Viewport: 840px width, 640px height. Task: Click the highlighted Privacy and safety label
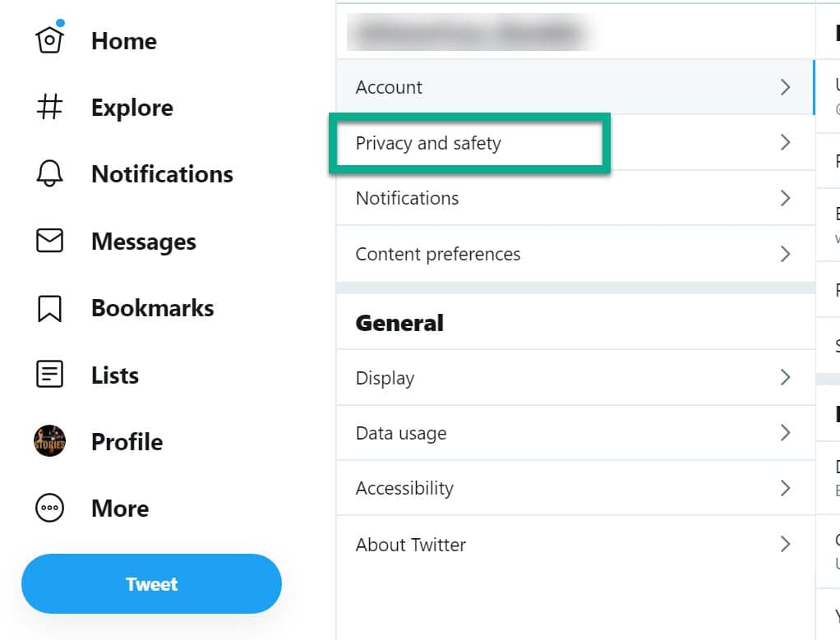428,143
